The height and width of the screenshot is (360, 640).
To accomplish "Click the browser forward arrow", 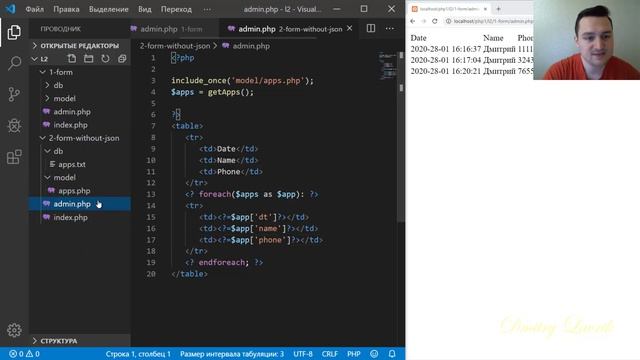I will [424, 21].
